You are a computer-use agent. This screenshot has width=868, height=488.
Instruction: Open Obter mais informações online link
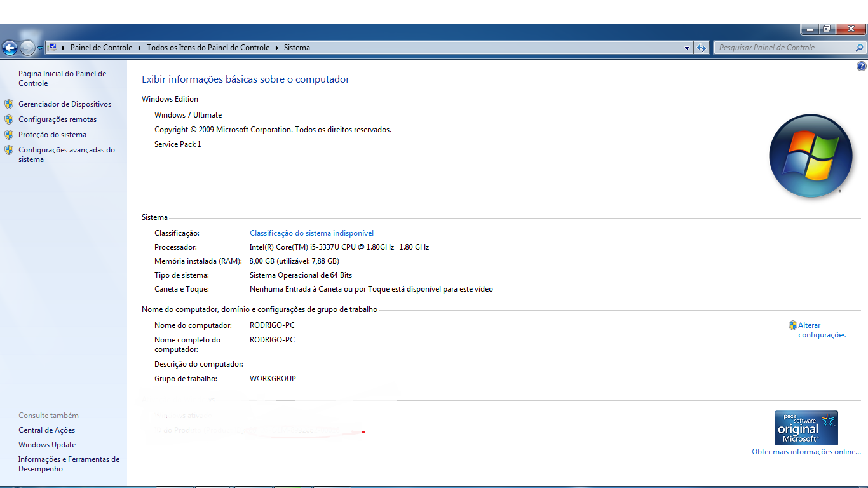[806, 452]
